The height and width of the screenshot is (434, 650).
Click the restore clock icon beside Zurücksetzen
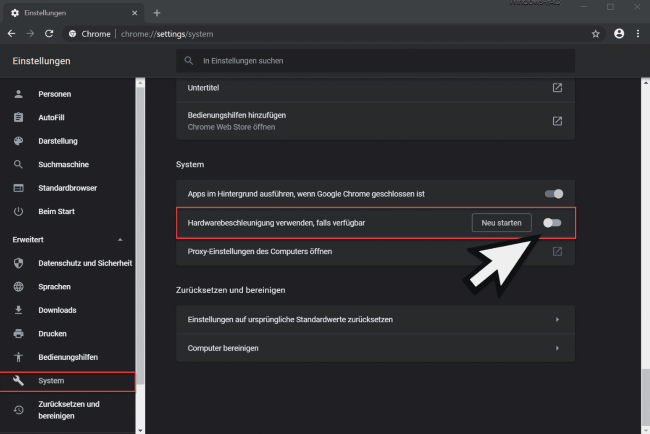tap(18, 410)
